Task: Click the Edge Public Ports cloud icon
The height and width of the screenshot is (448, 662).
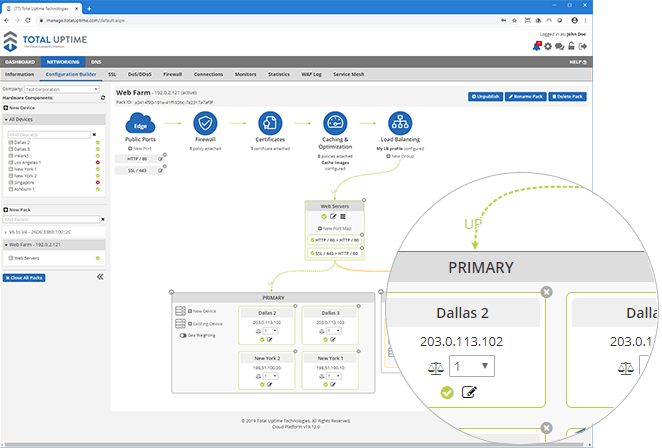Action: [x=140, y=123]
